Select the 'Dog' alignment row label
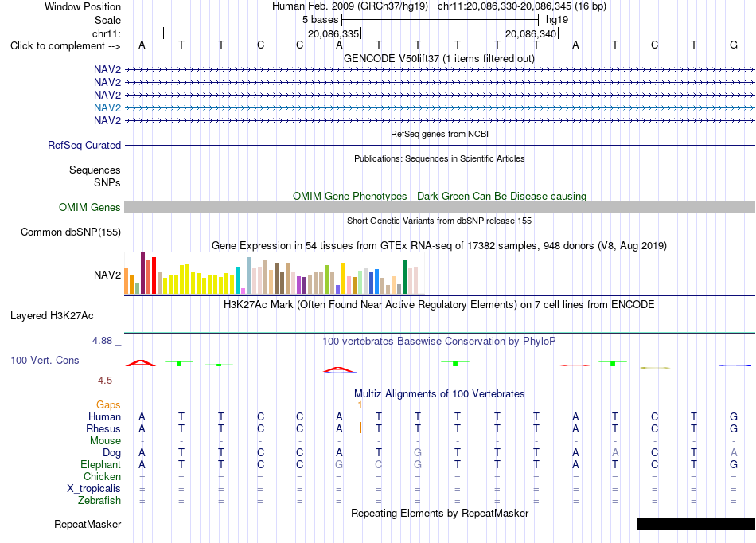Viewport: 756px width, 543px height. [111, 453]
